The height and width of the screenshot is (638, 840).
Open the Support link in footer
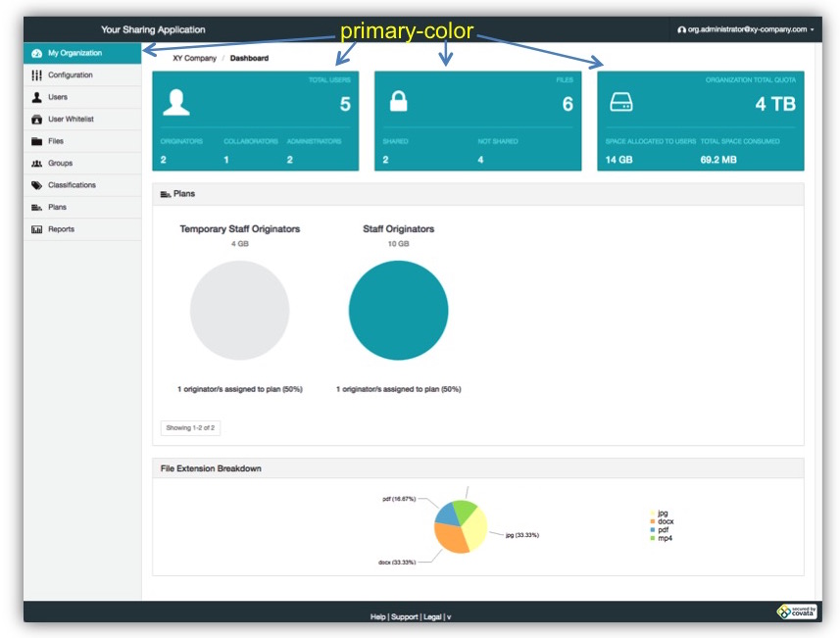406,616
